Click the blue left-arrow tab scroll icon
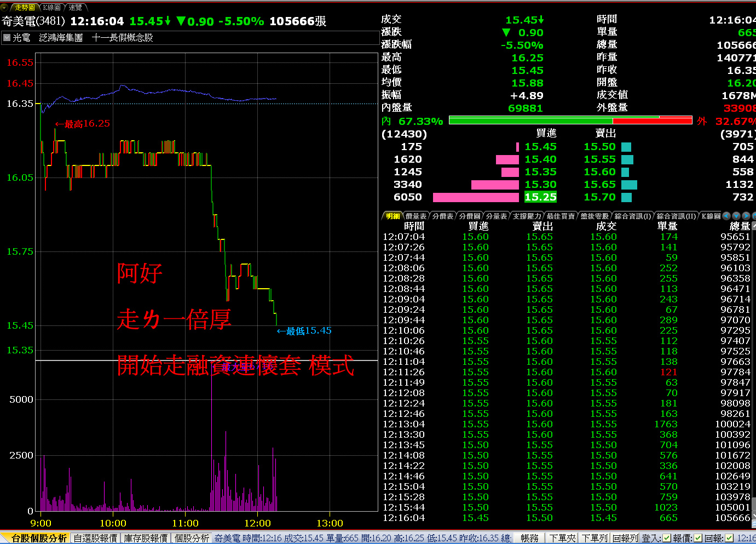This screenshot has height=544, width=756. pos(726,216)
